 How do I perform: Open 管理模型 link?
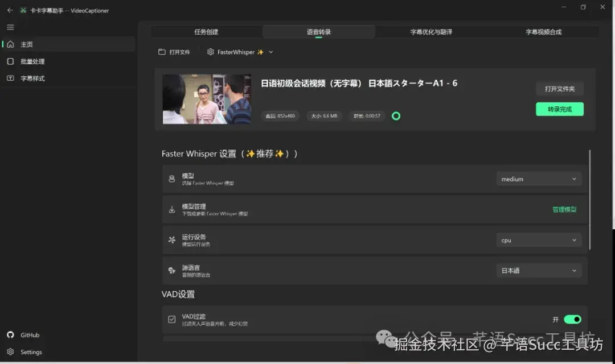click(564, 209)
